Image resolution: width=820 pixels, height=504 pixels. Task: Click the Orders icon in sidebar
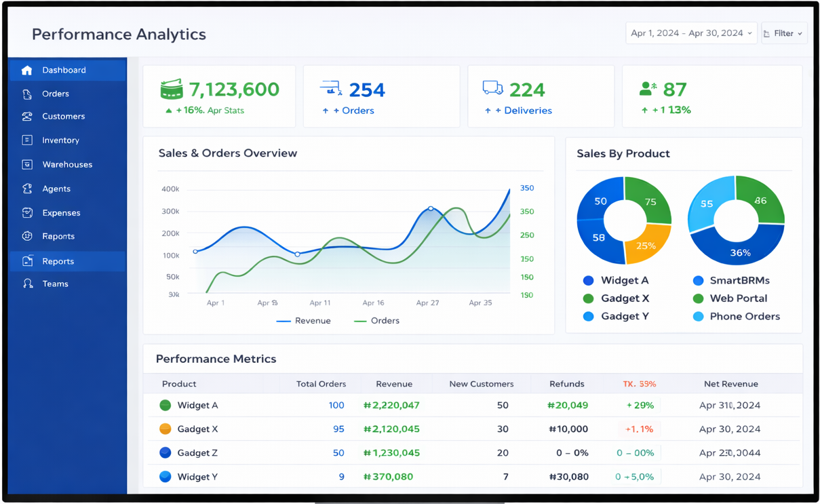click(x=27, y=94)
